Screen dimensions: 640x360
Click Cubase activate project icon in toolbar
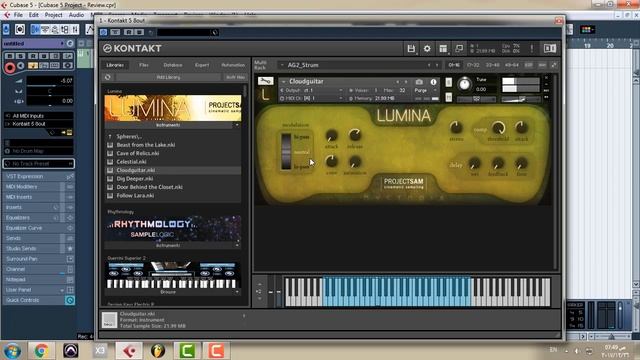point(6,29)
